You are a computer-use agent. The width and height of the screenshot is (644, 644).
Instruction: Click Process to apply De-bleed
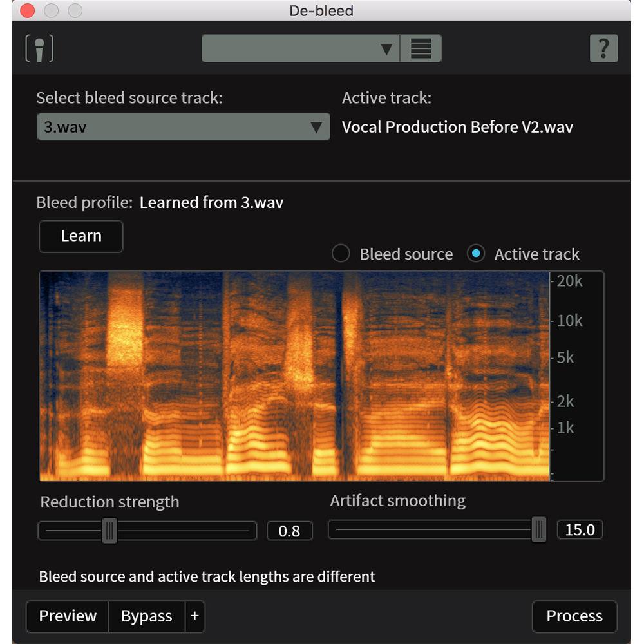click(x=574, y=616)
